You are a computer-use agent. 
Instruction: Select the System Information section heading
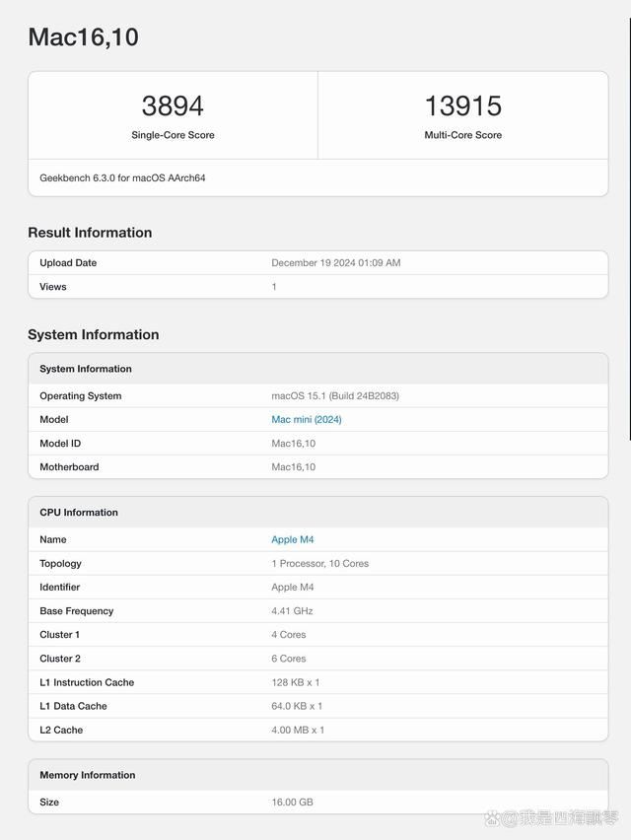pyautogui.click(x=95, y=334)
